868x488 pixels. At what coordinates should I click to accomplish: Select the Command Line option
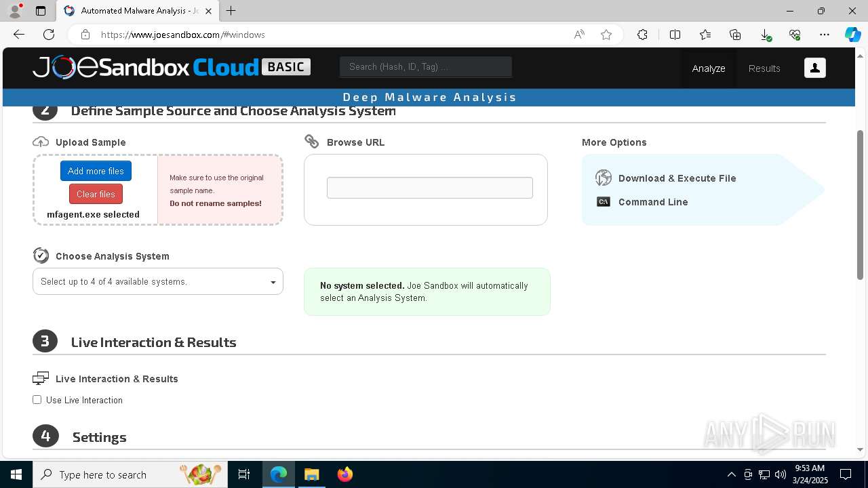coord(653,202)
